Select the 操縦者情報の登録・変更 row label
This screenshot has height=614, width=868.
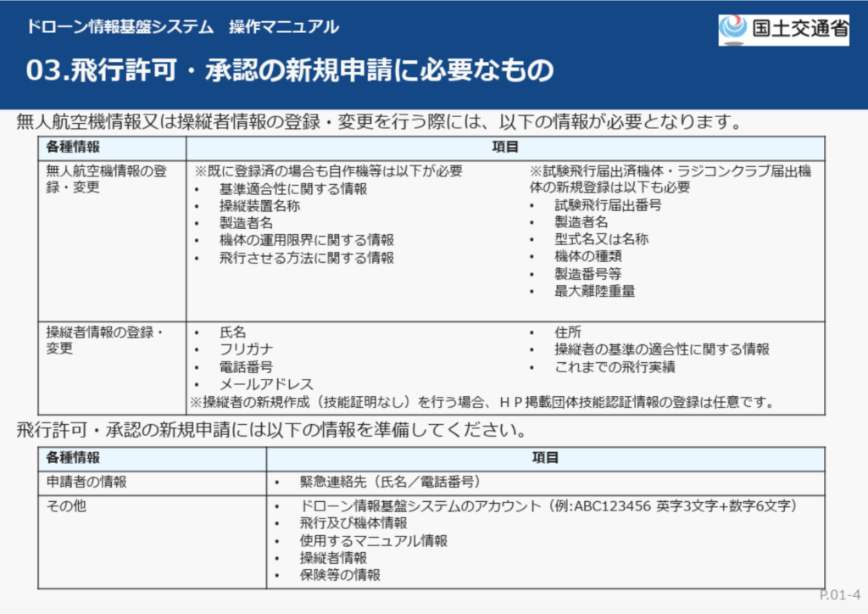tap(103, 340)
